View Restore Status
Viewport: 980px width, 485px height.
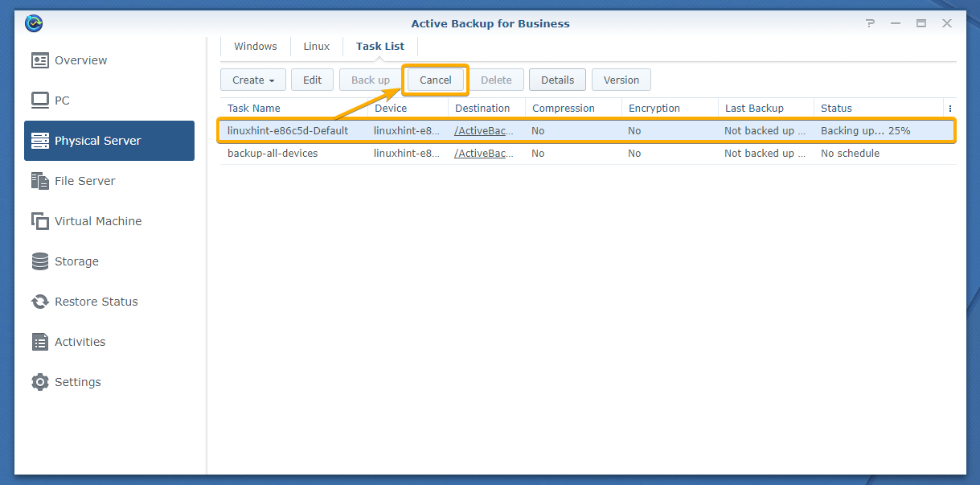109,302
